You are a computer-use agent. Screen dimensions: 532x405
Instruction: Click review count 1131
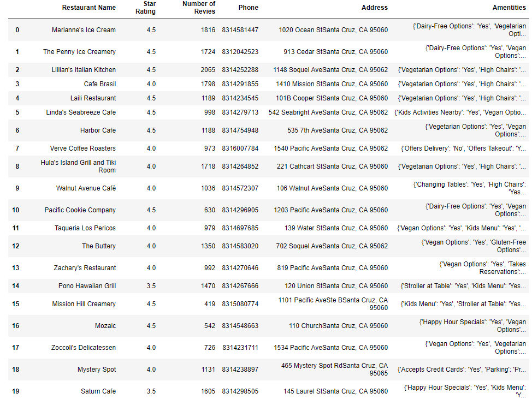208,370
